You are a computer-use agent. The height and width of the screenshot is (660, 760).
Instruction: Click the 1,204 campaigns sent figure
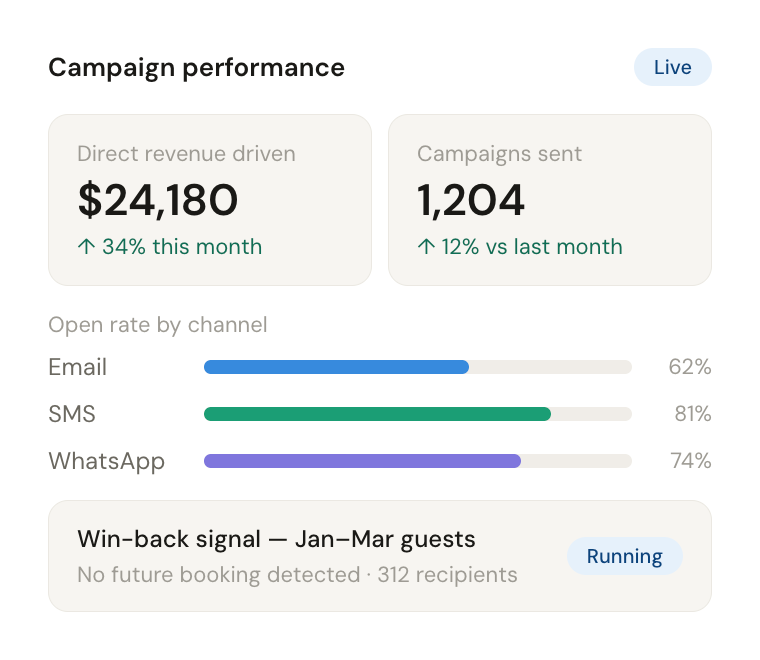tap(471, 201)
